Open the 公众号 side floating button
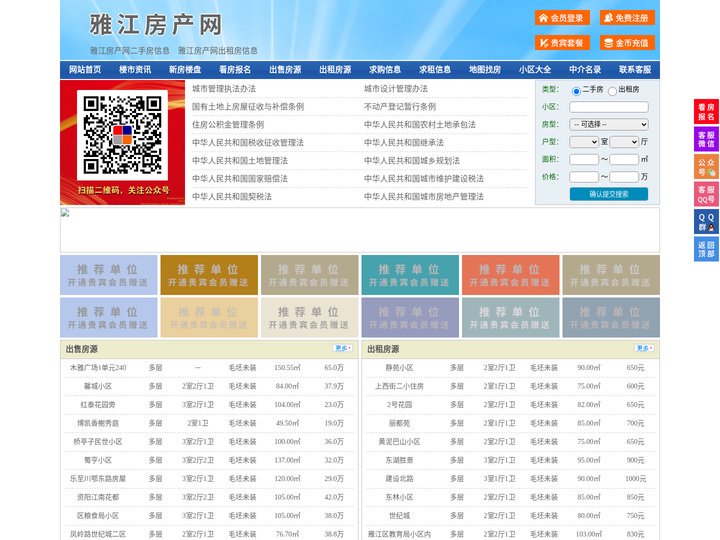 pyautogui.click(x=706, y=167)
